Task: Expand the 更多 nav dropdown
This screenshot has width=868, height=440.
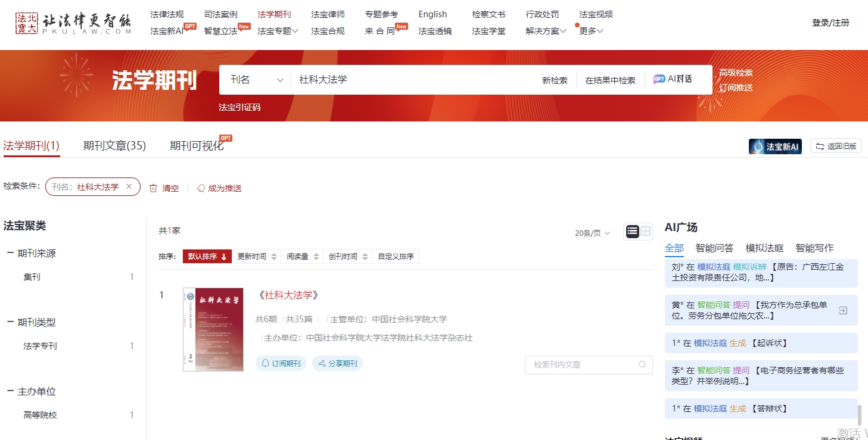Action: coord(592,31)
